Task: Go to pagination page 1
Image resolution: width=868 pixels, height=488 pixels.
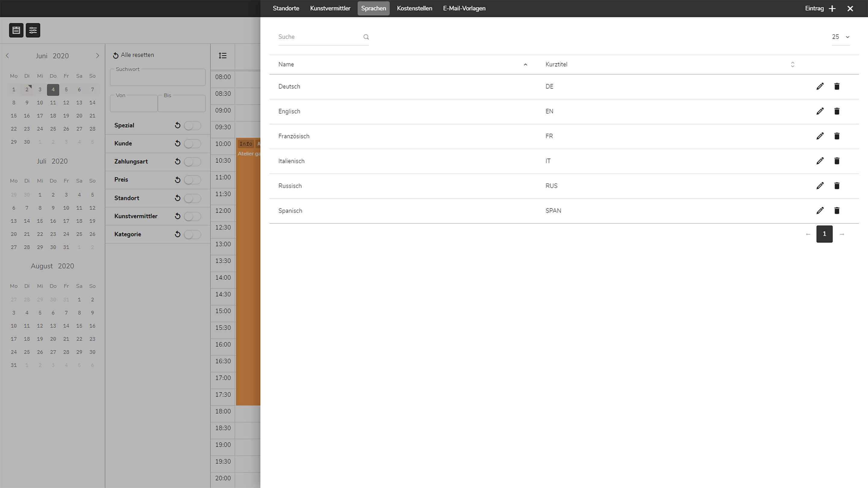Action: [x=824, y=234]
